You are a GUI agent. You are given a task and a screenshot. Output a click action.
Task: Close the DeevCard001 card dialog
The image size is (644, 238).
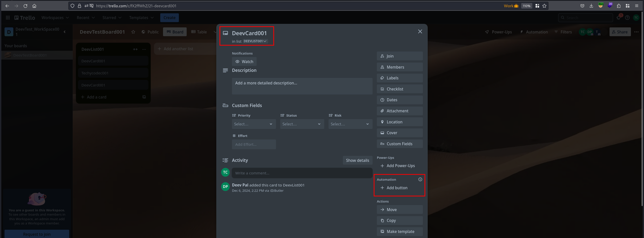pyautogui.click(x=420, y=31)
